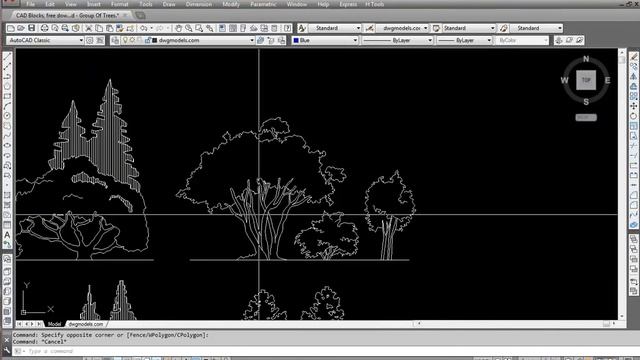Viewport: 640px width, 360px height.
Task: Toggle layer lock padlock icon
Action: click(x=148, y=40)
